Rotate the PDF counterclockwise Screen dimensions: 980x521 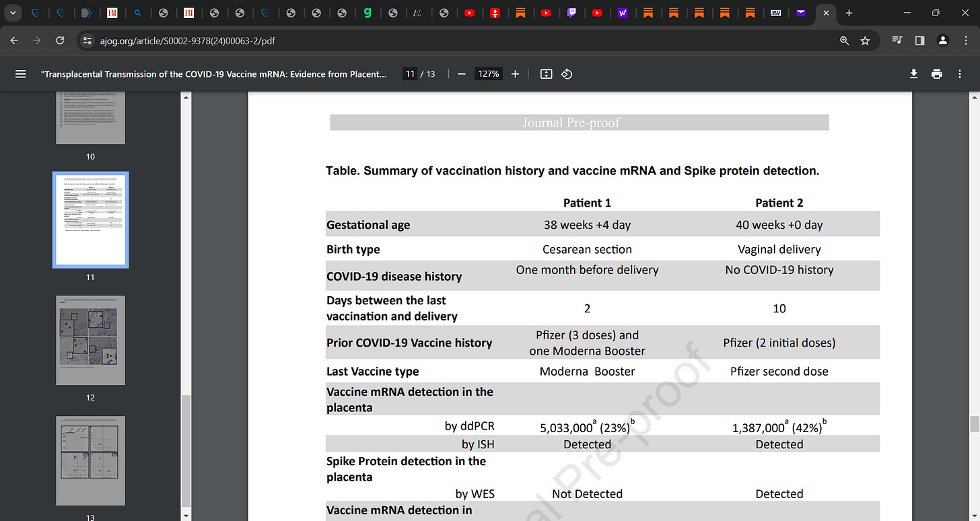point(567,74)
